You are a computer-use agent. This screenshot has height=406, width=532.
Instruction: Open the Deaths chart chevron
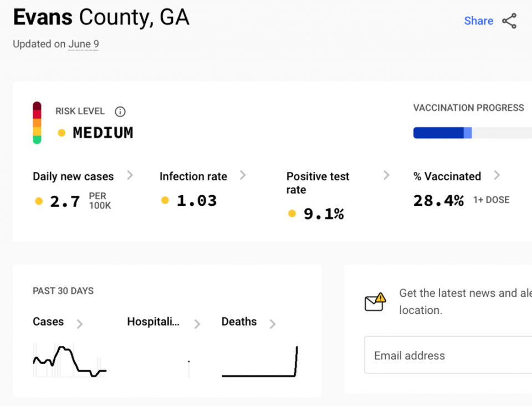(273, 324)
